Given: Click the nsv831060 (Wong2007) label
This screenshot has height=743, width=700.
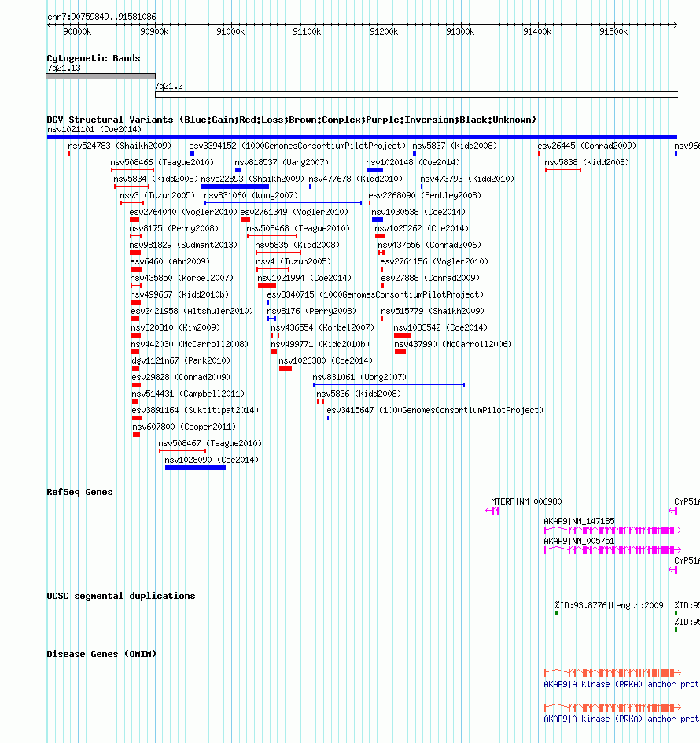Looking at the screenshot, I should click(x=251, y=196).
